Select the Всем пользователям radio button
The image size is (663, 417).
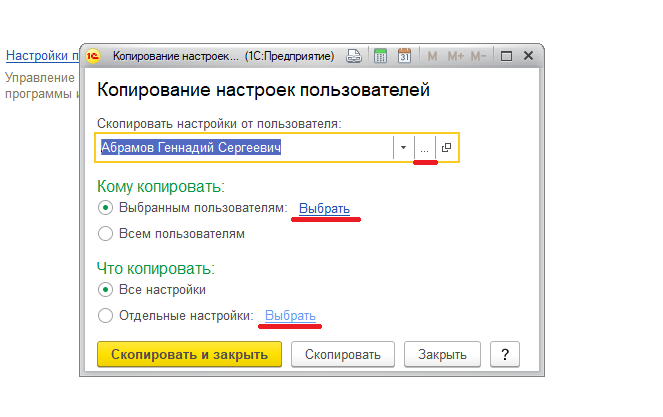pyautogui.click(x=105, y=233)
